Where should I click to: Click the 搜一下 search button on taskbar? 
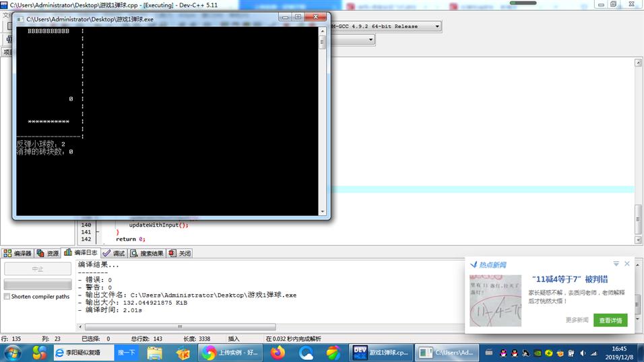point(127,353)
